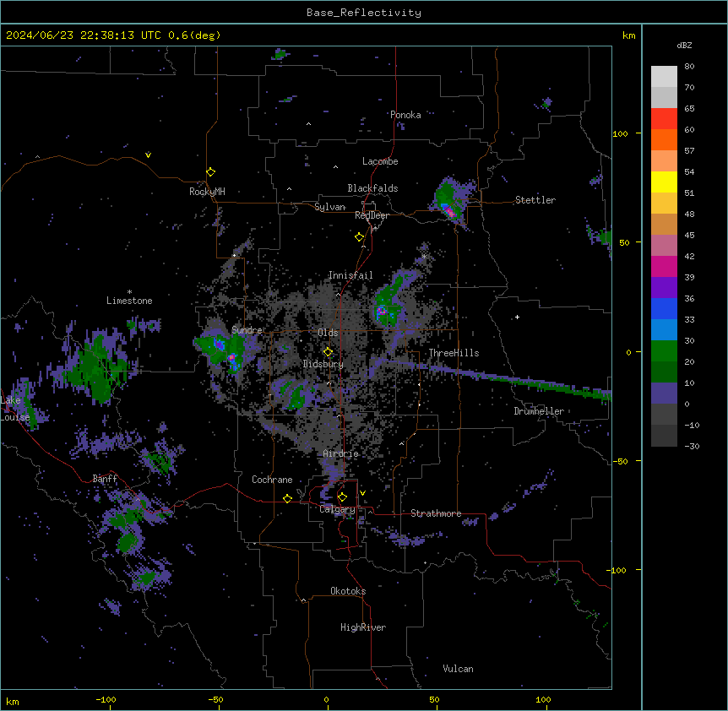Click the Base_Reflectivity title
Viewport: 728px width, 711px height.
click(x=364, y=13)
